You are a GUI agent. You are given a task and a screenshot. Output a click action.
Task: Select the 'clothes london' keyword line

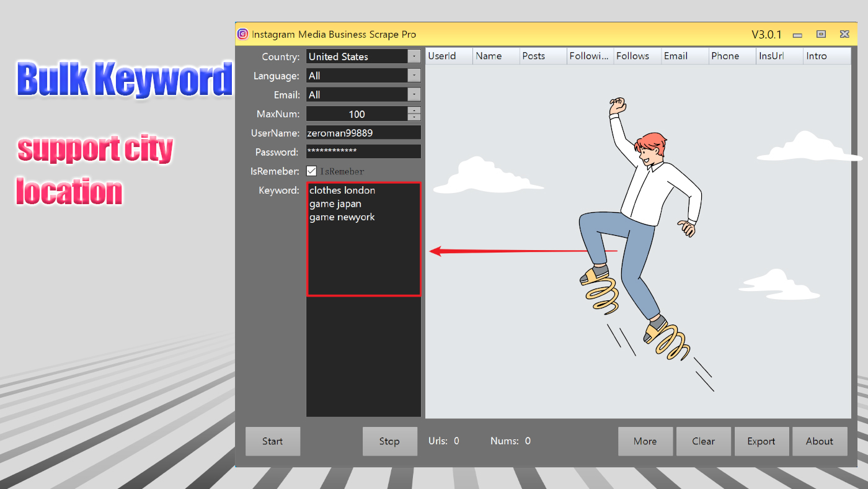coord(342,191)
